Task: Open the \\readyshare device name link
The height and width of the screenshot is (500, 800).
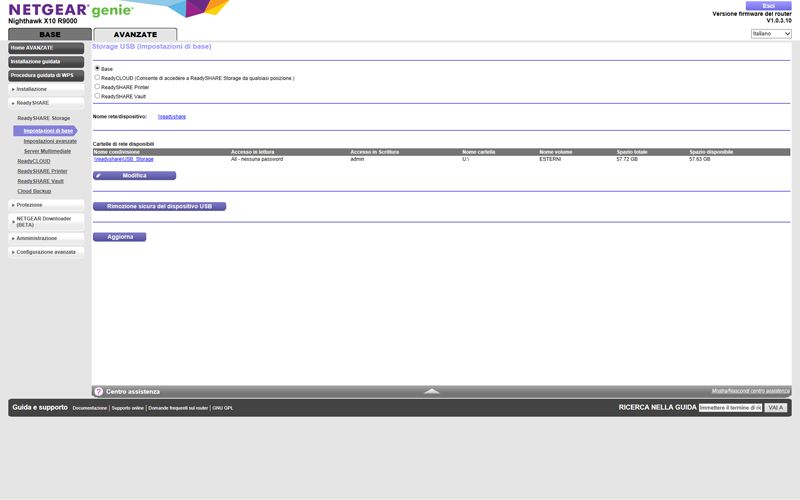Action: [x=172, y=117]
